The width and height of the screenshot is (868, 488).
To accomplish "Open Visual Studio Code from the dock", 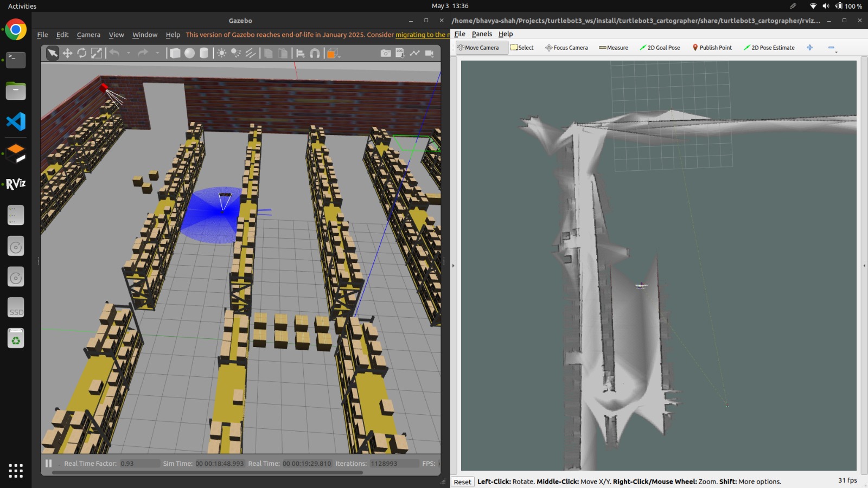I will (16, 121).
